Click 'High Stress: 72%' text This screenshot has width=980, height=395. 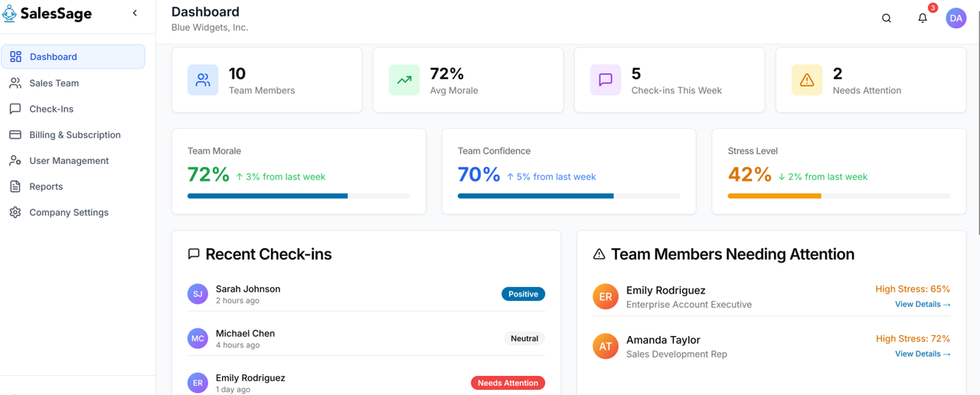(x=913, y=338)
